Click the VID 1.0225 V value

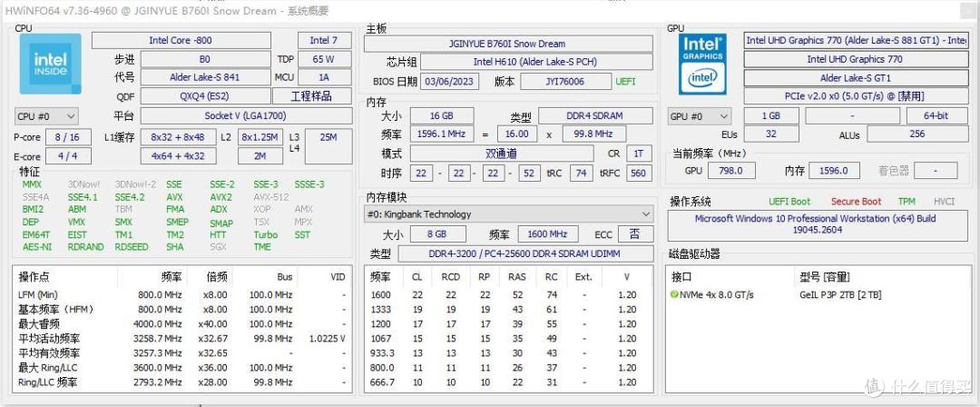[327, 339]
